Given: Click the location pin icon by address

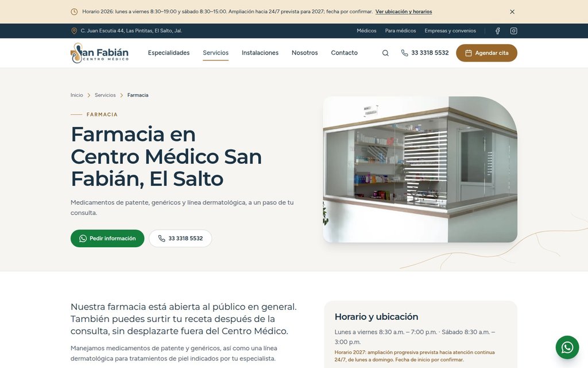Looking at the screenshot, I should (74, 31).
